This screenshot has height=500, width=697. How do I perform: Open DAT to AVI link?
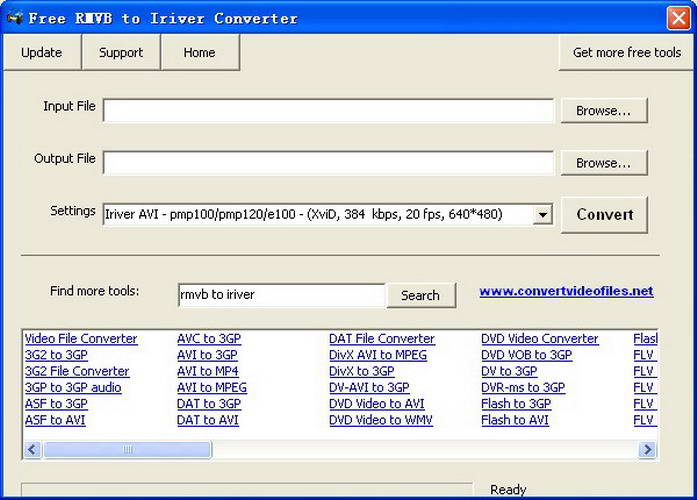click(208, 420)
